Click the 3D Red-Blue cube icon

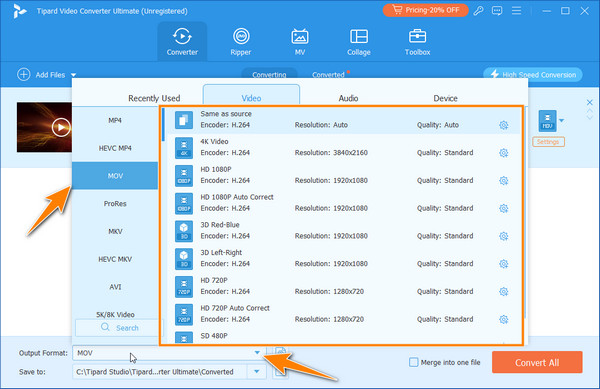(x=184, y=231)
